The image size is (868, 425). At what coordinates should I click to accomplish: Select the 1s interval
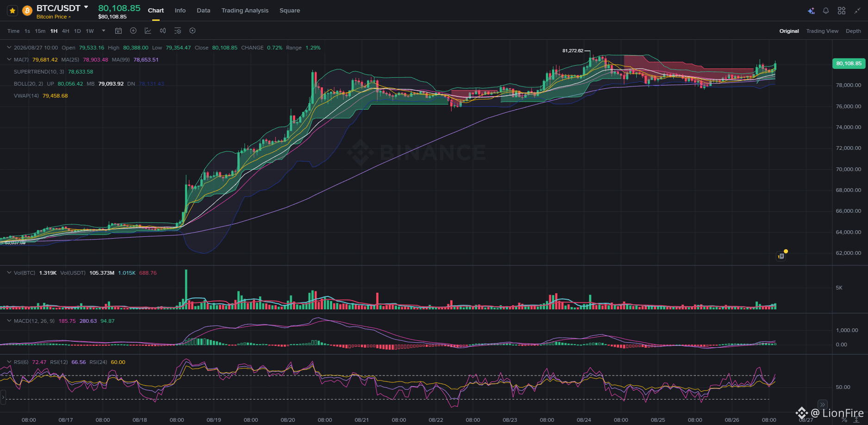point(27,31)
